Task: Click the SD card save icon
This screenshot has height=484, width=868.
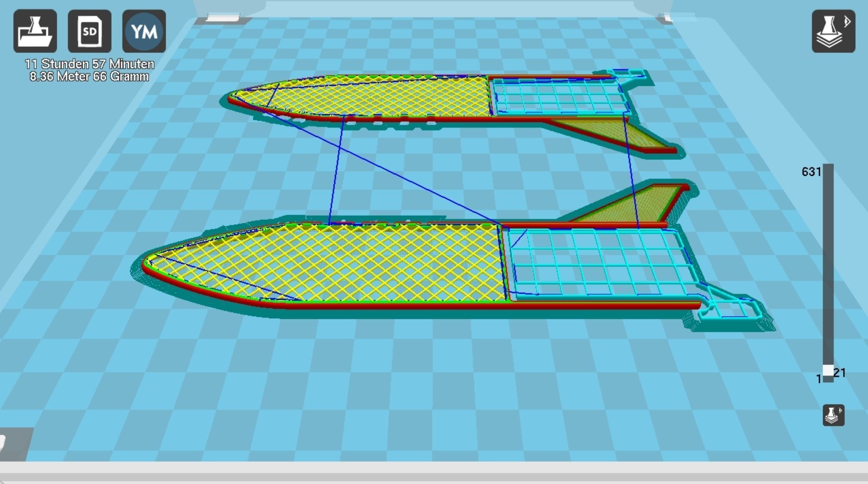Action: (x=89, y=31)
